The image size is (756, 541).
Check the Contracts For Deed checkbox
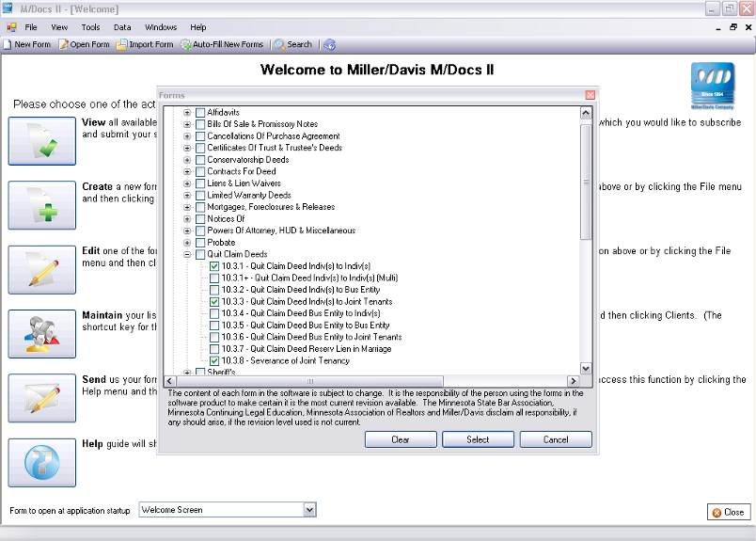coord(200,171)
